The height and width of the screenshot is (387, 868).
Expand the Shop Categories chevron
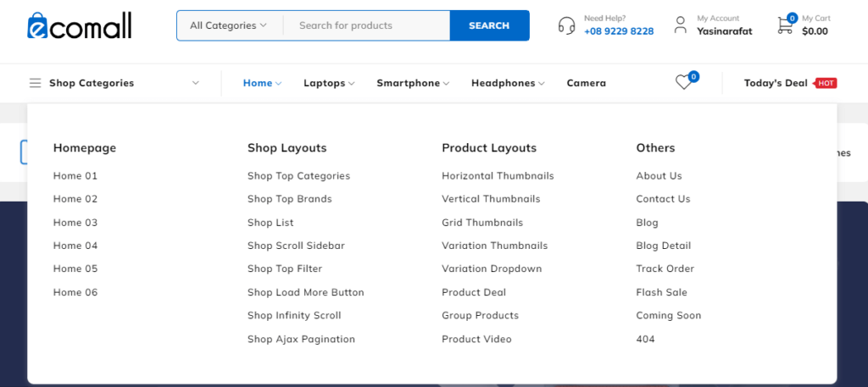[x=196, y=83]
